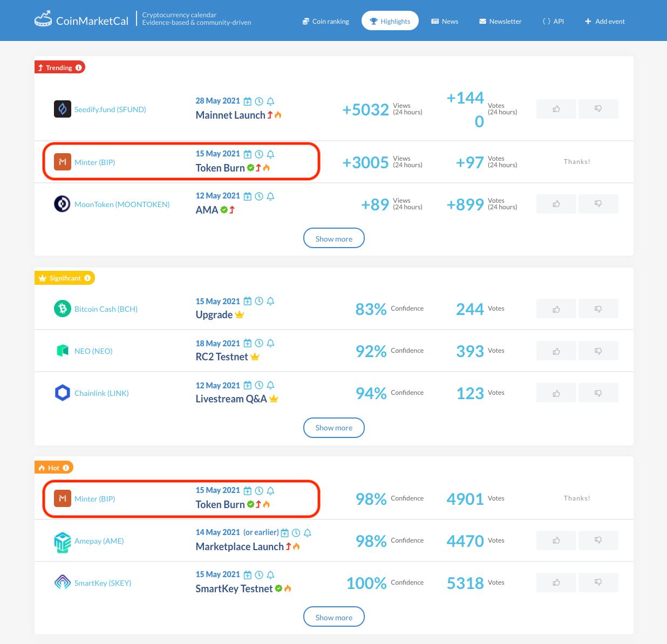The width and height of the screenshot is (667, 644).
Task: Set bell alert for Trending Minter Token Burn
Action: click(271, 154)
